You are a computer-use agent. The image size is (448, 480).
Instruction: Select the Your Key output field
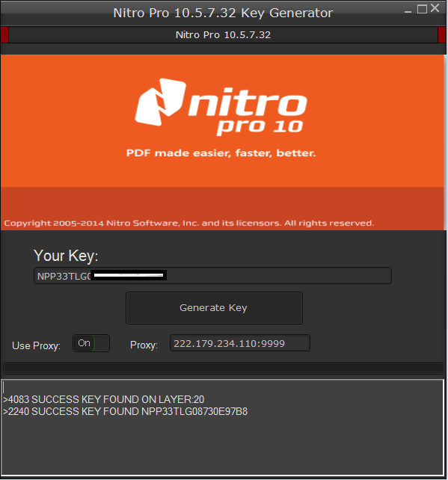point(212,275)
